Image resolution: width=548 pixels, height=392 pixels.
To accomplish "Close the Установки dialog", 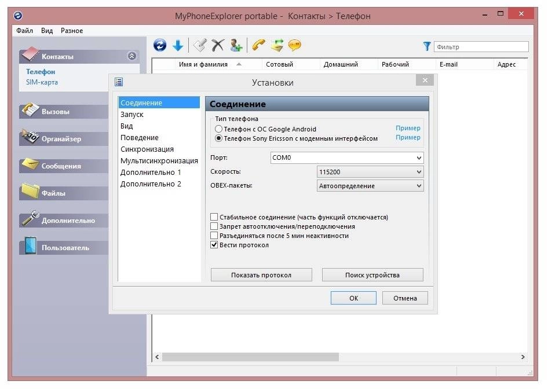I will [x=425, y=80].
